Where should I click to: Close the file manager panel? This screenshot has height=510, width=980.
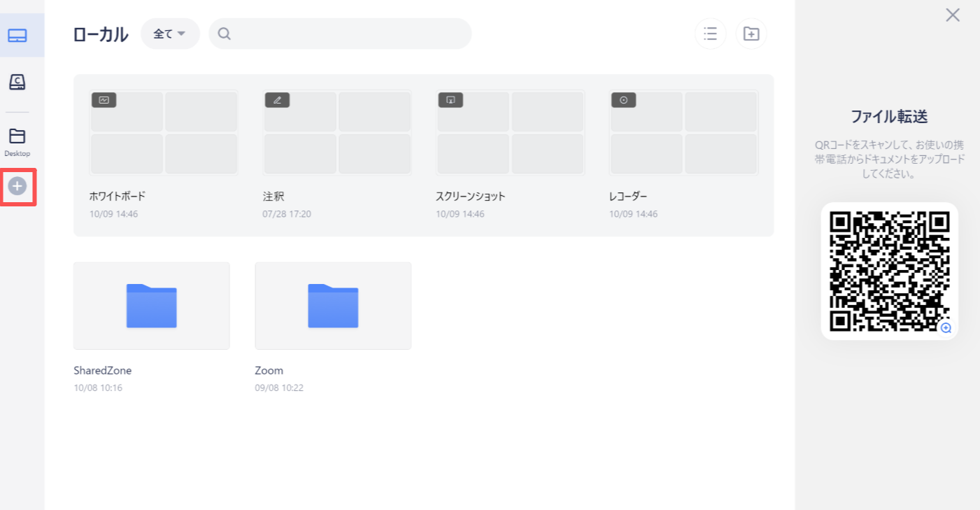coord(953,15)
